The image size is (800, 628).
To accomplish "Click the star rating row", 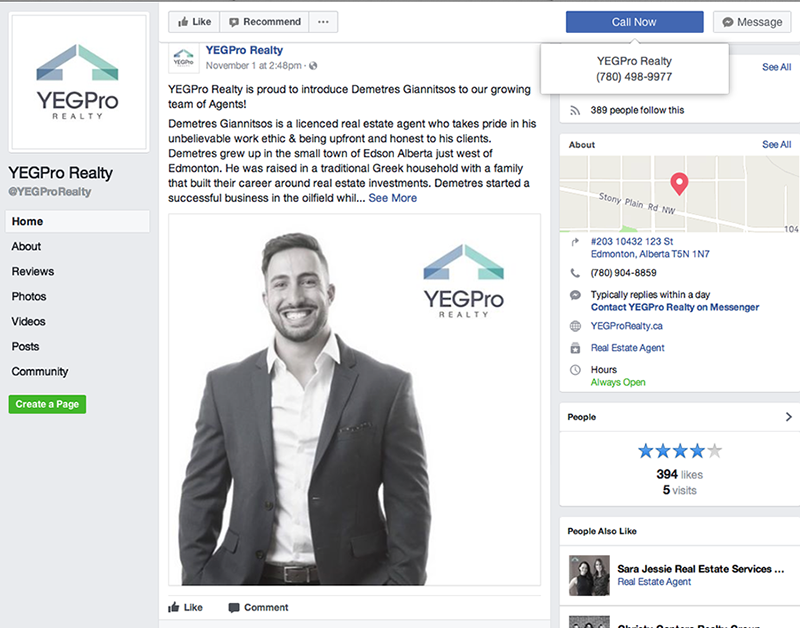I will coord(680,451).
